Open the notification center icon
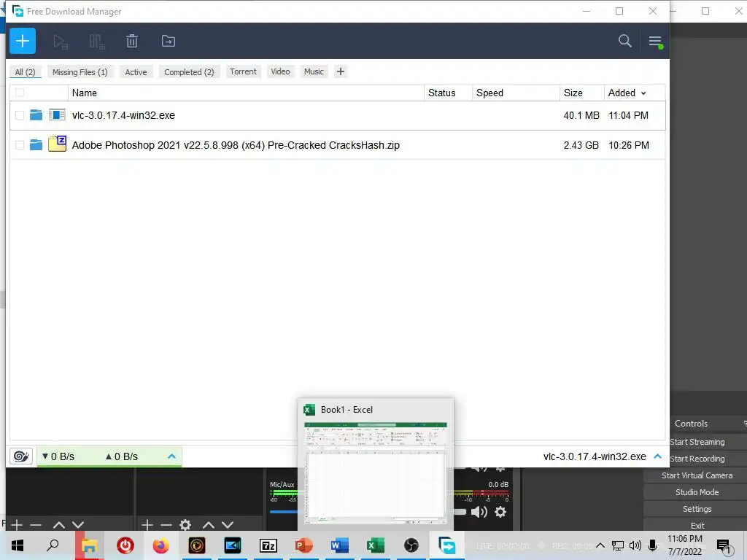Image resolution: width=747 pixels, height=560 pixels. [x=724, y=546]
